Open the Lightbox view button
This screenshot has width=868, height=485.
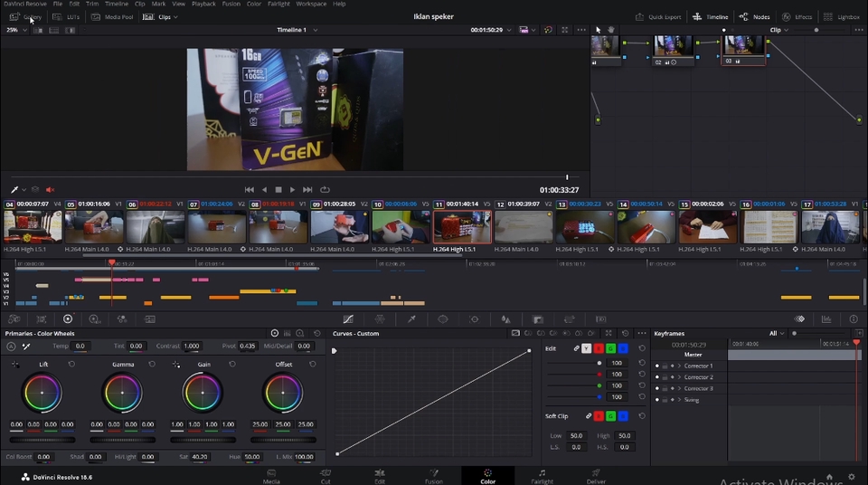point(842,17)
